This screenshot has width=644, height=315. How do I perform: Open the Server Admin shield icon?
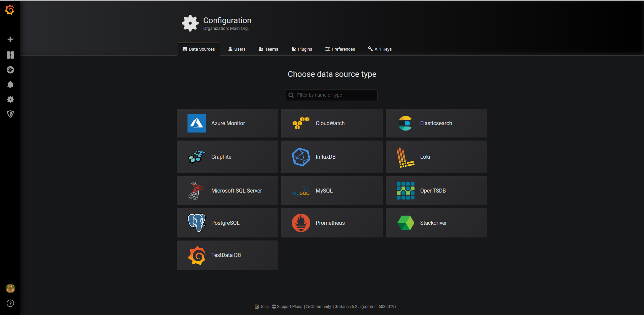(10, 114)
